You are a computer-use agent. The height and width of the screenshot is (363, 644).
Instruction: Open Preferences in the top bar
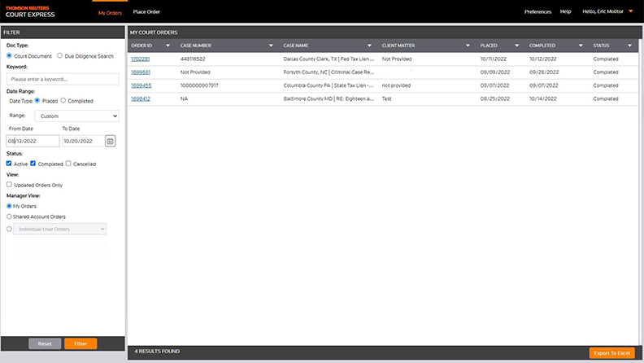[537, 12]
